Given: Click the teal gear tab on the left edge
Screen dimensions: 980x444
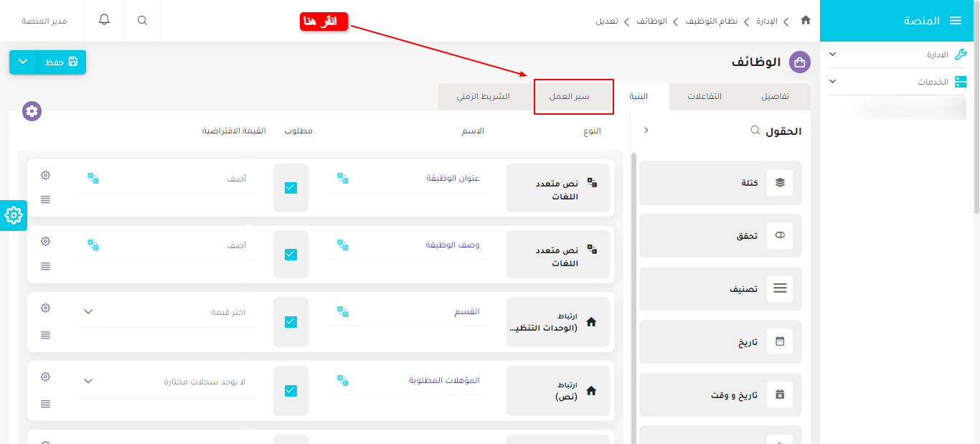Looking at the screenshot, I should click(x=13, y=215).
